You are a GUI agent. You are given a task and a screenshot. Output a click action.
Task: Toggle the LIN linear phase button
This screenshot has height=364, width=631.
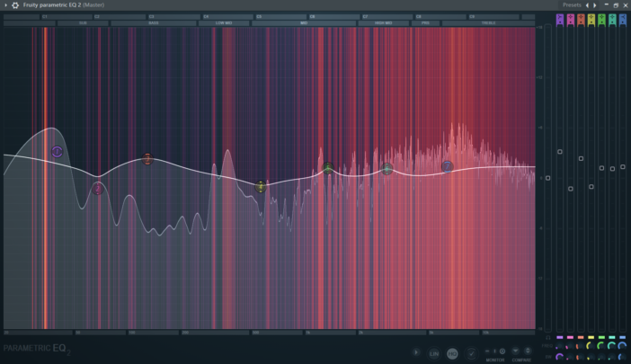coord(434,354)
